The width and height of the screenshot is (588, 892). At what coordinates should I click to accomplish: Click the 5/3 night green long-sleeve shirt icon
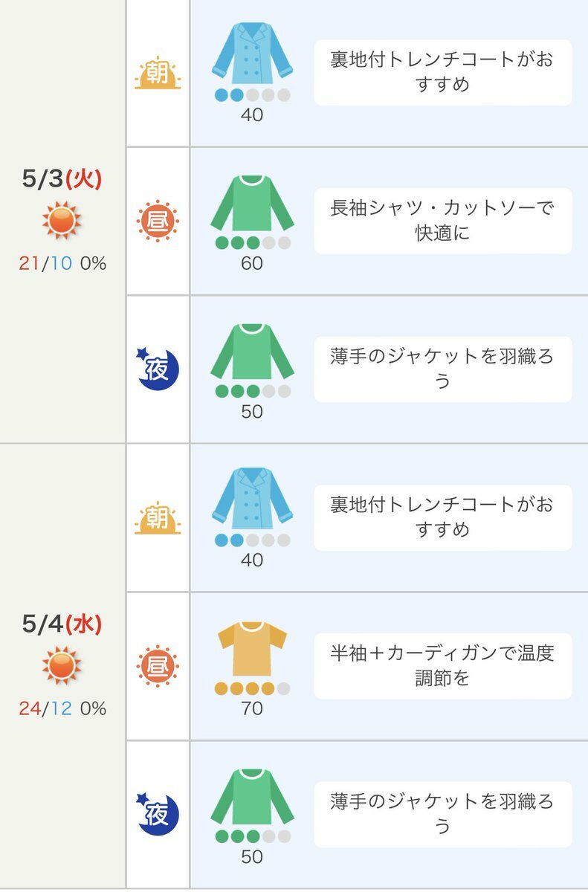point(252,352)
